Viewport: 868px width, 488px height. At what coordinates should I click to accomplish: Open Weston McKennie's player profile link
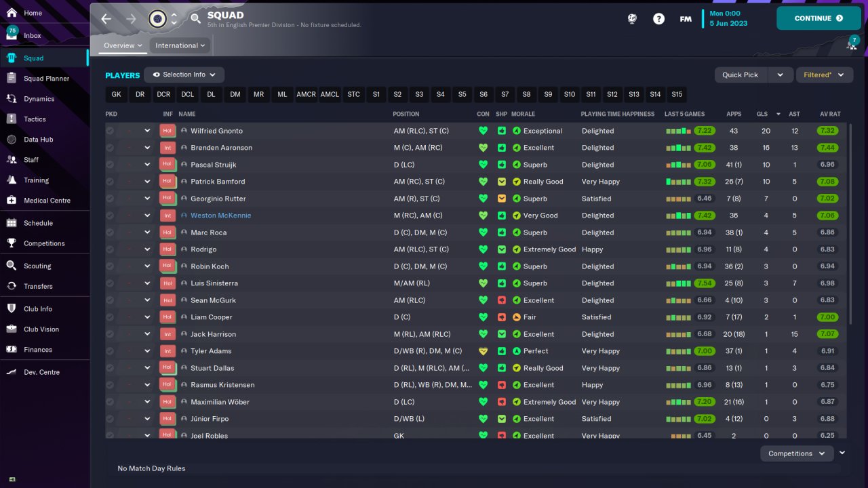point(221,216)
